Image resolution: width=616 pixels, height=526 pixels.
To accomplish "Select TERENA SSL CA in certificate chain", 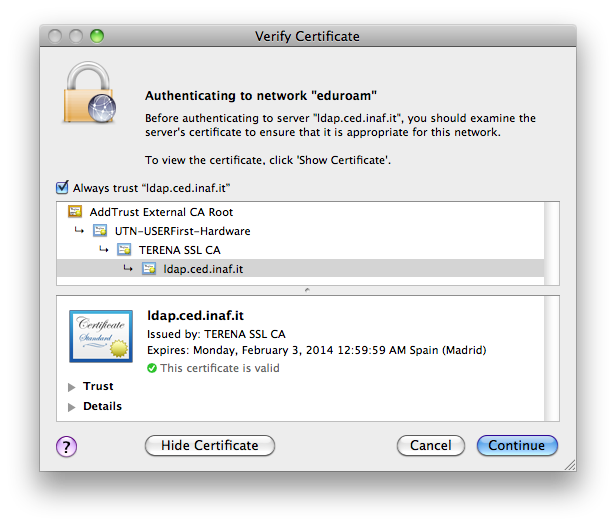I will click(300, 249).
